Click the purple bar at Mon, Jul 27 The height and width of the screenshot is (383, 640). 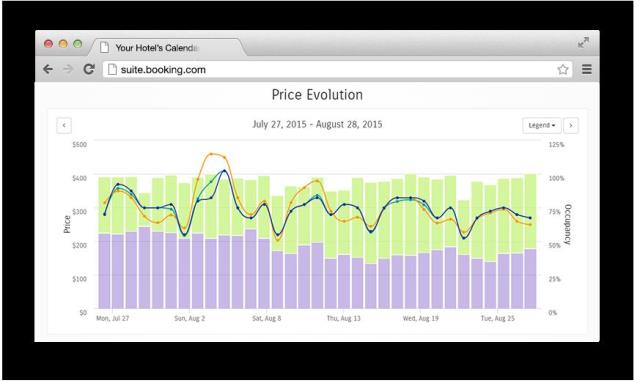(x=104, y=271)
